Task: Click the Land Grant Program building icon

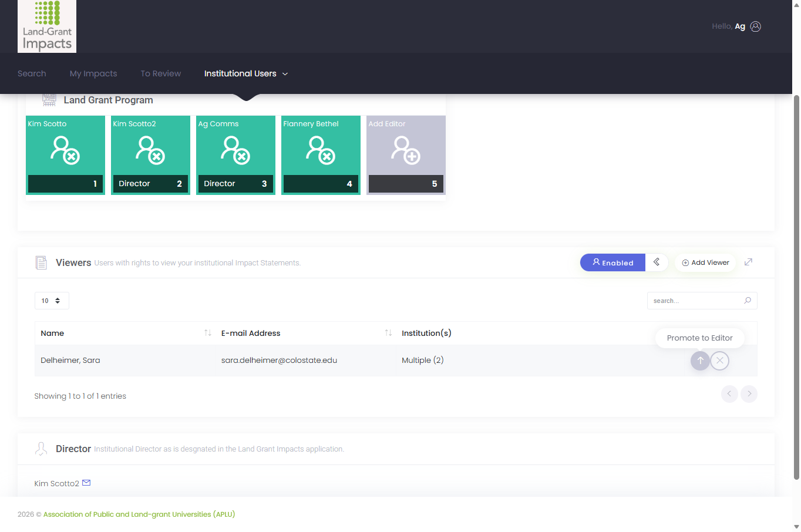Action: (x=49, y=100)
